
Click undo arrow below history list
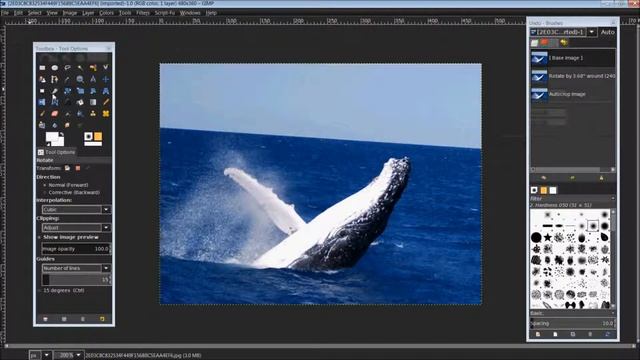[544, 178]
